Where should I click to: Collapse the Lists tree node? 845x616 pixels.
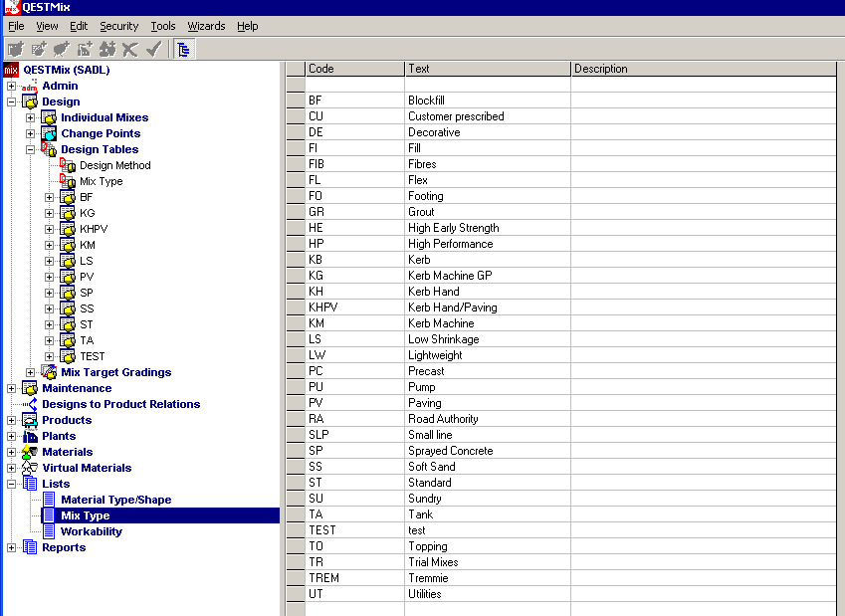click(12, 484)
